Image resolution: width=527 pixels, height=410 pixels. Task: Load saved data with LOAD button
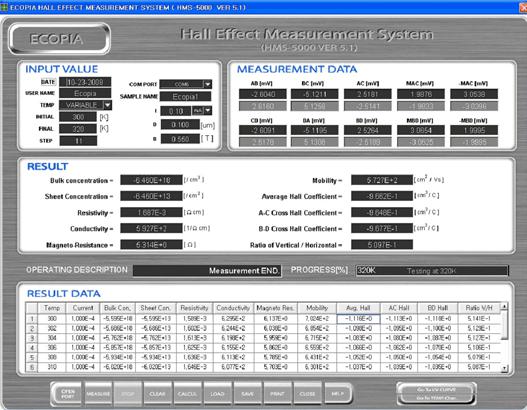(x=217, y=394)
